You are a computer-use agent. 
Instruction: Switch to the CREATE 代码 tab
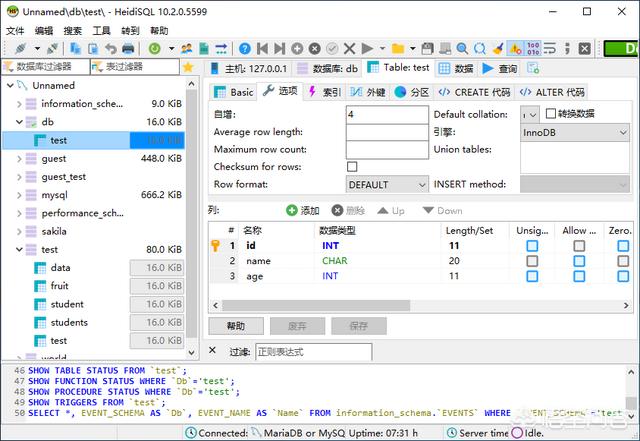pyautogui.click(x=474, y=92)
